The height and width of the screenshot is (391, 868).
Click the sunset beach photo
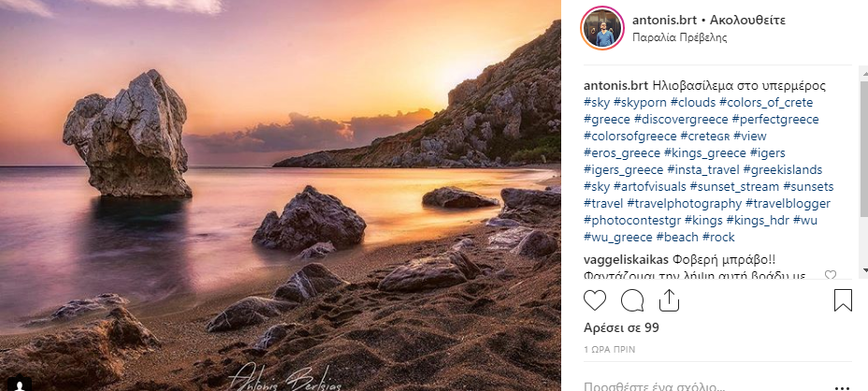[x=281, y=187]
